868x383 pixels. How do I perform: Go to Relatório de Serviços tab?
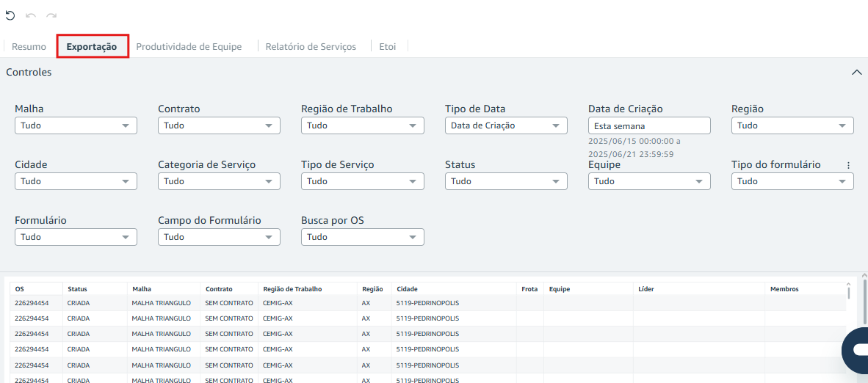pyautogui.click(x=311, y=47)
